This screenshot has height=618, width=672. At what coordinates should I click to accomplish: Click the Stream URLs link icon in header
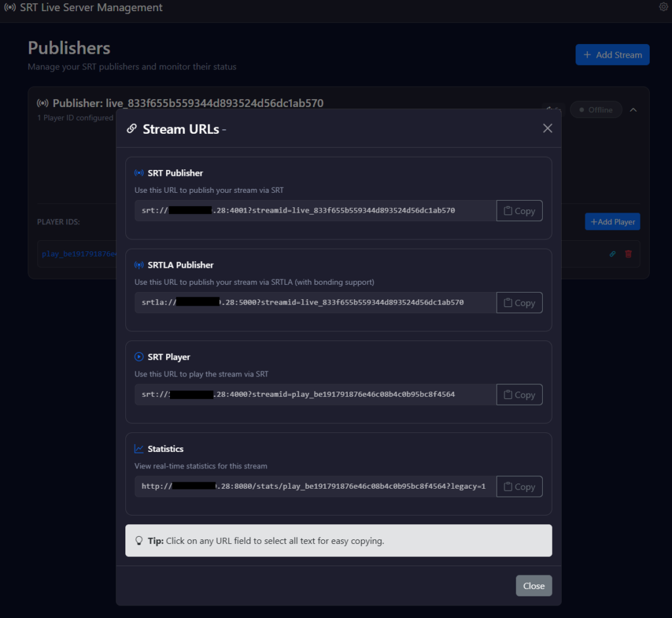[132, 129]
